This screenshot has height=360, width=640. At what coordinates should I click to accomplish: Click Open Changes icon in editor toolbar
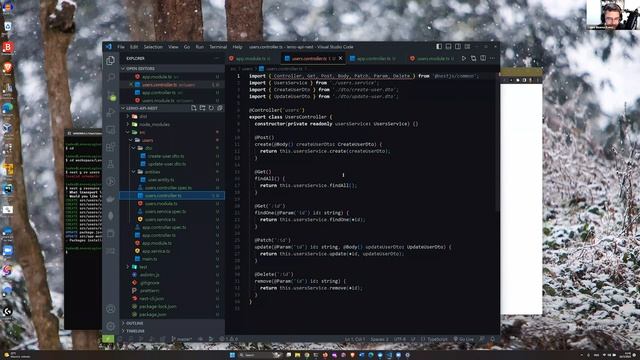[x=473, y=58]
